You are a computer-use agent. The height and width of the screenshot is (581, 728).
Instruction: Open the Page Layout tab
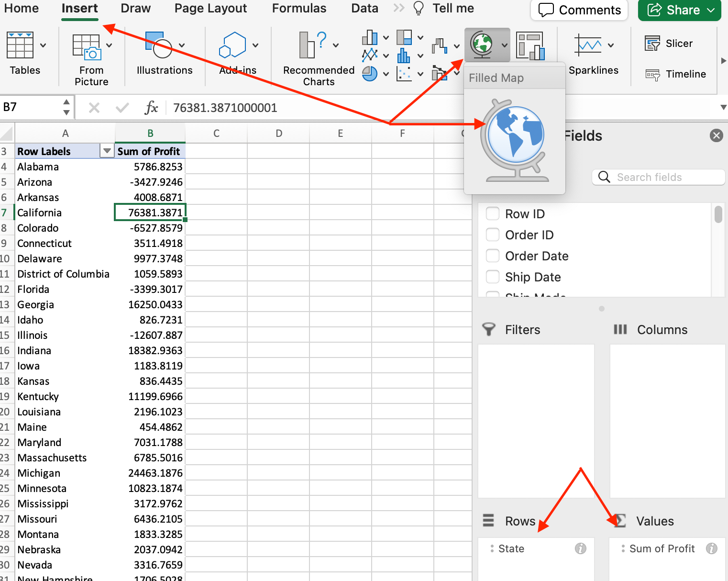pyautogui.click(x=211, y=8)
